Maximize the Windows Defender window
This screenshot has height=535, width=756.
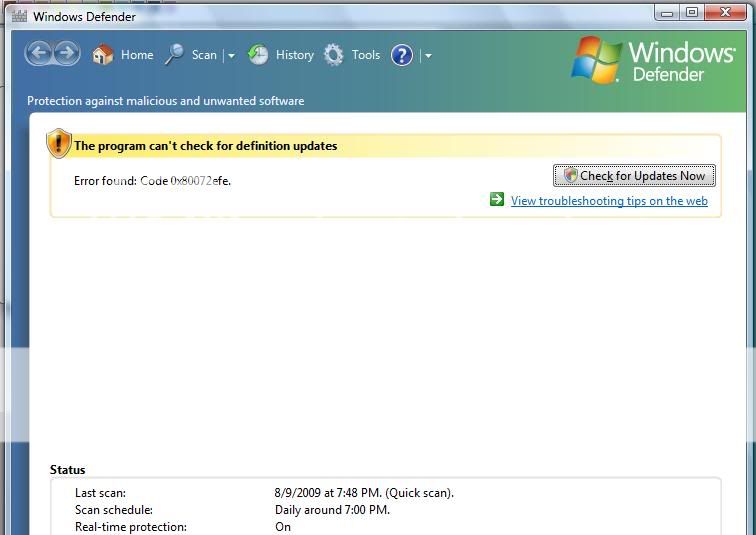tap(691, 13)
